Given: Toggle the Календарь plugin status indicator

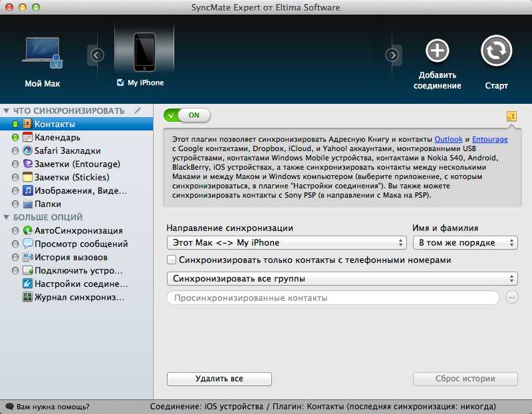Looking at the screenshot, I should [x=15, y=137].
